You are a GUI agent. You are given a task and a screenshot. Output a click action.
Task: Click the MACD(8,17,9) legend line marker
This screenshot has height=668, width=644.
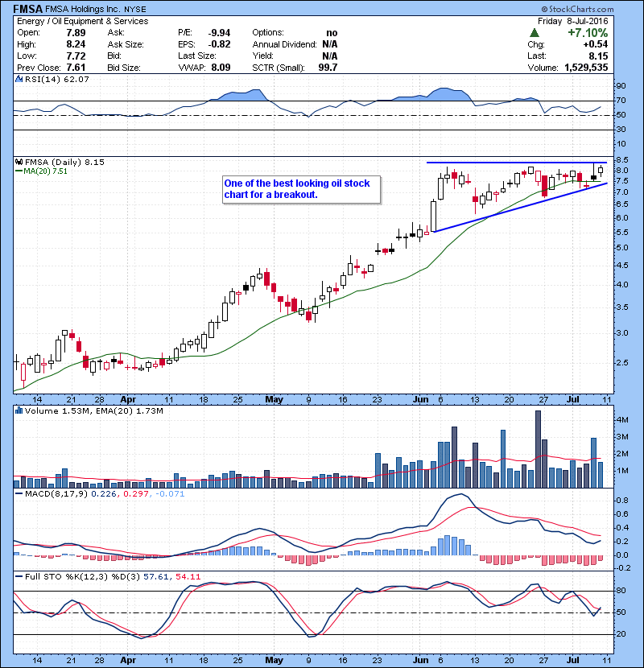coord(19,494)
